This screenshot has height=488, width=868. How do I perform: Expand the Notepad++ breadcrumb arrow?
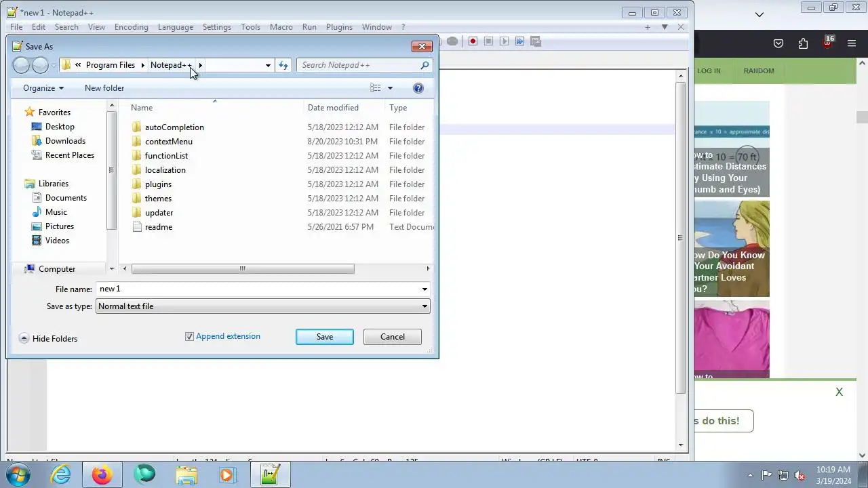tap(200, 65)
